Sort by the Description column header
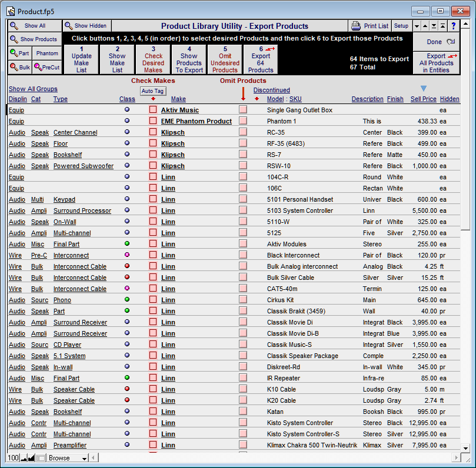 click(367, 99)
